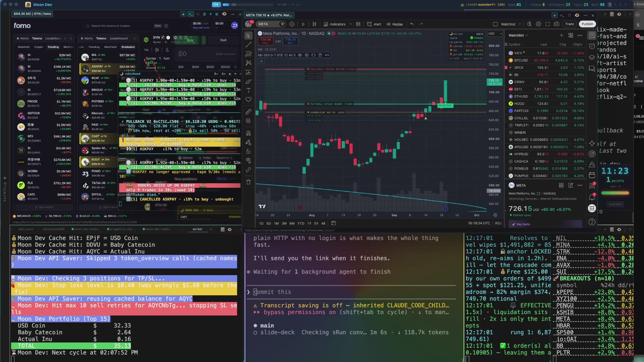The image size is (644, 362).
Task: Select the BTCUSD row in watchlist
Action: pos(546,60)
